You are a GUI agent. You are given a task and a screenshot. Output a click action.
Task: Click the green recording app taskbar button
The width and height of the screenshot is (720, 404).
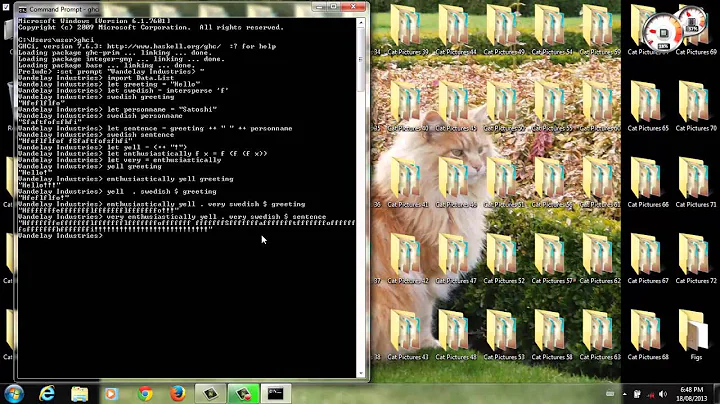(x=243, y=394)
